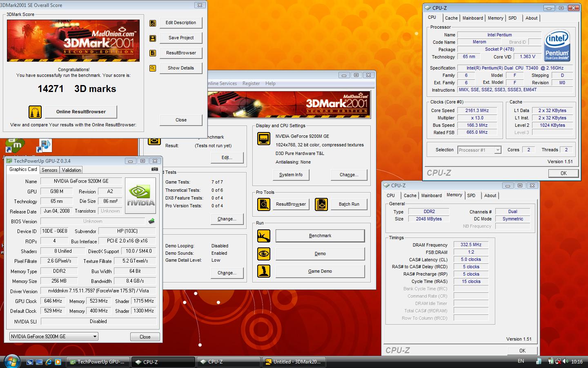Click the ResultBrowser icon in score dialog

(x=153, y=53)
